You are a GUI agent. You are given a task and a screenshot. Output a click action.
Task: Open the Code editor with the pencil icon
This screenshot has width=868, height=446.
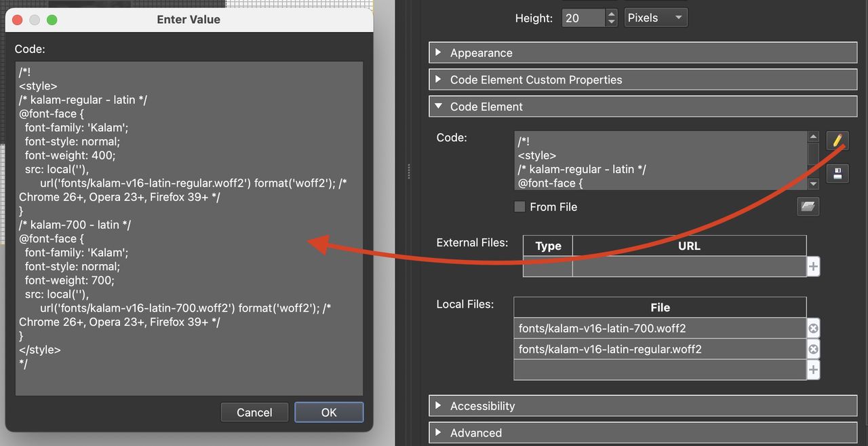click(837, 141)
